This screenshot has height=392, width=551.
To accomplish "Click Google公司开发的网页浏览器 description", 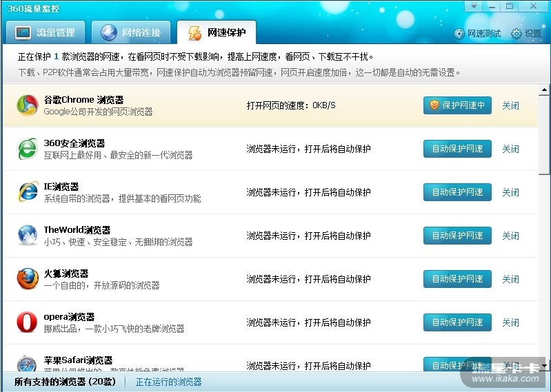I will (x=98, y=112).
